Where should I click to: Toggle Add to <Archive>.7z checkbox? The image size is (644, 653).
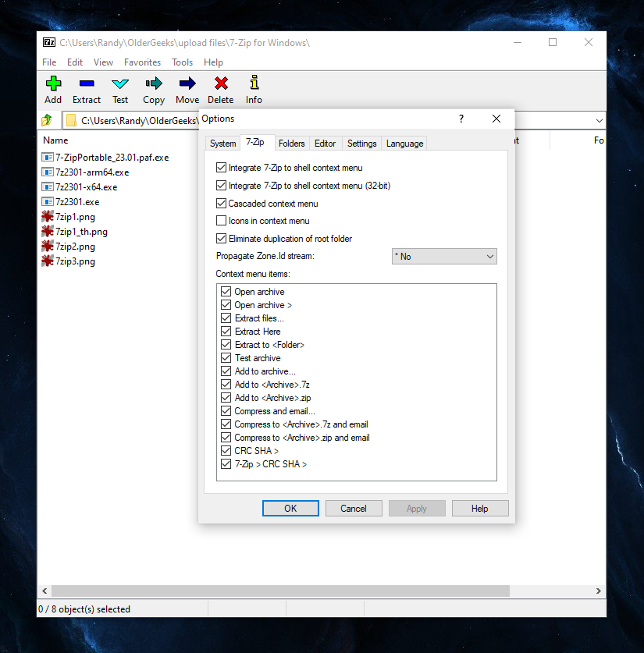226,385
